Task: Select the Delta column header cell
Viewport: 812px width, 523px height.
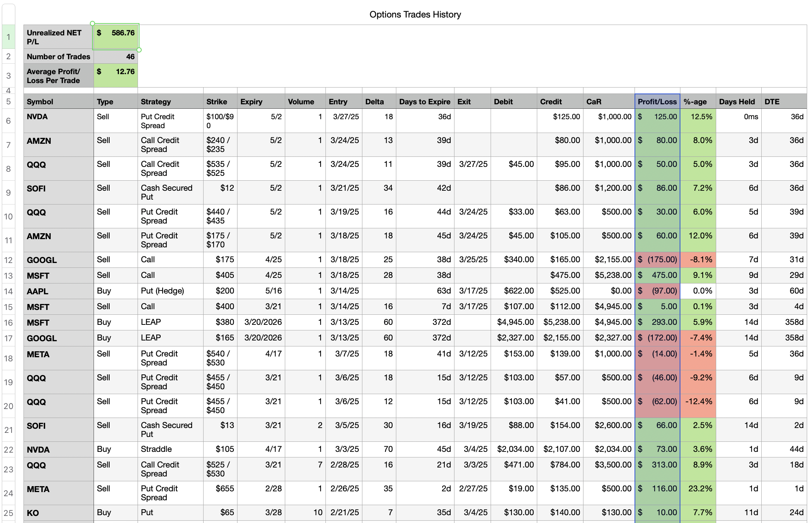Action: pyautogui.click(x=379, y=102)
